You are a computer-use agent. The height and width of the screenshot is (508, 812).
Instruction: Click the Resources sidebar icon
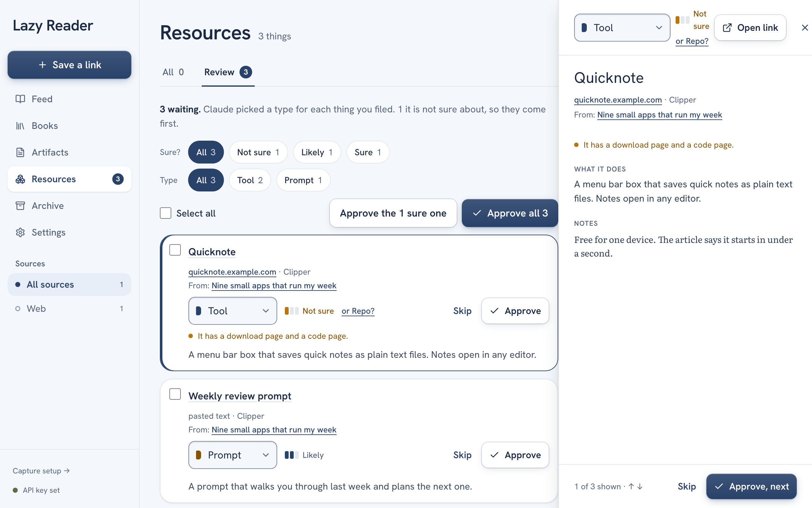pos(20,179)
